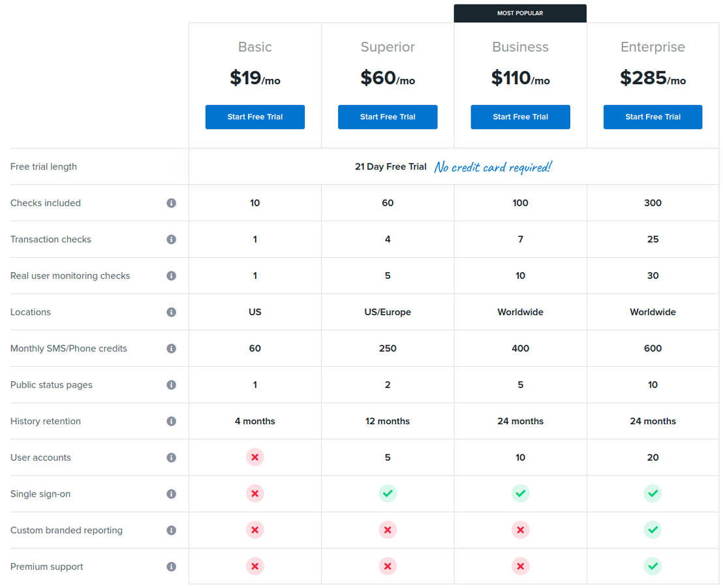Click info icon next to Premium support

click(x=171, y=567)
